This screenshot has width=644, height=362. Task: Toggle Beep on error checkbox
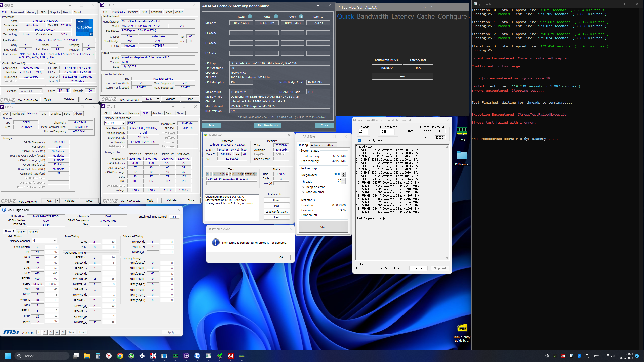pos(303,187)
